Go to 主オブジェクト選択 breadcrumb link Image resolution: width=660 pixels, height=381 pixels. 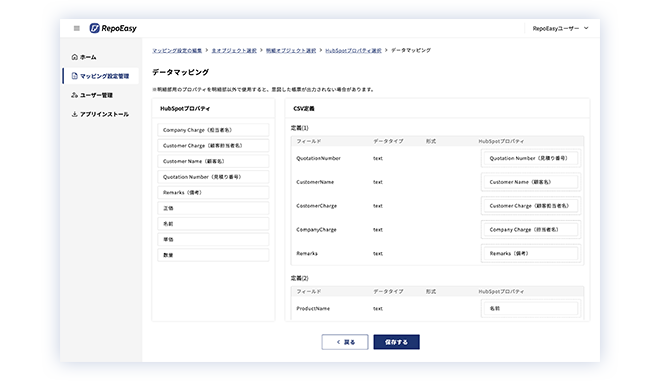point(234,51)
